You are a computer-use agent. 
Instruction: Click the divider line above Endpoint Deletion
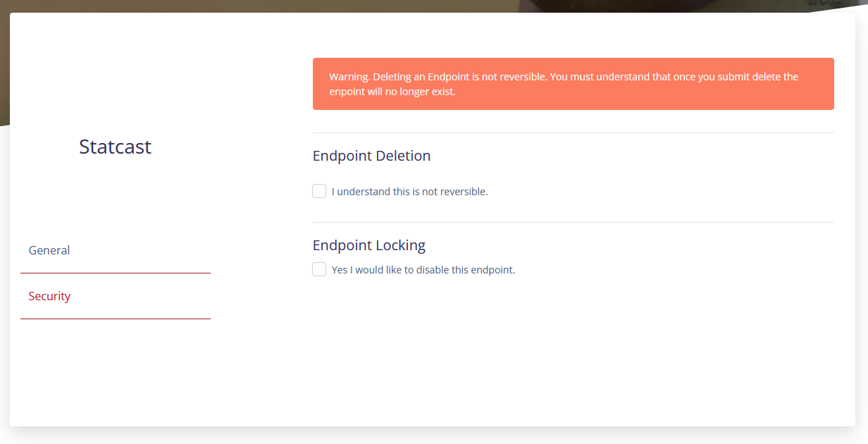pyautogui.click(x=573, y=132)
